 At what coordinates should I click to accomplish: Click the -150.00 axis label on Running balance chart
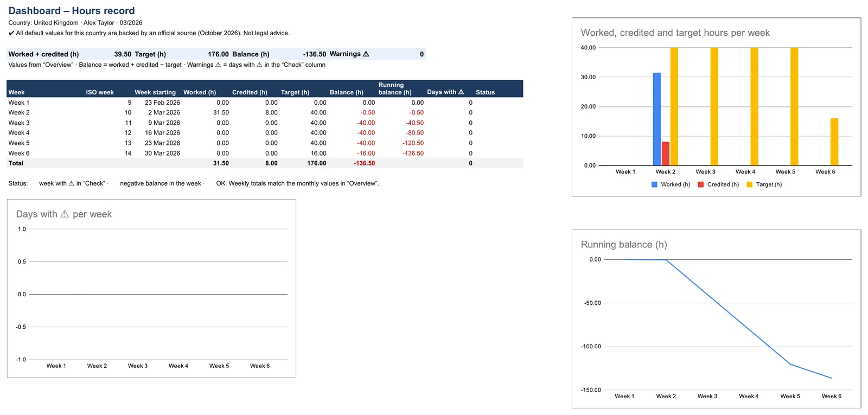(x=591, y=390)
